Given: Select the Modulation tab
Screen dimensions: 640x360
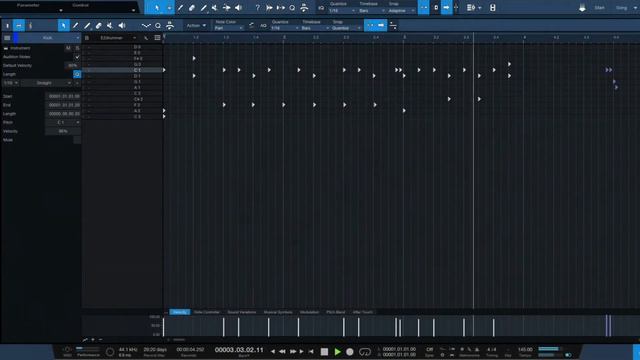Looking at the screenshot, I should point(309,312).
